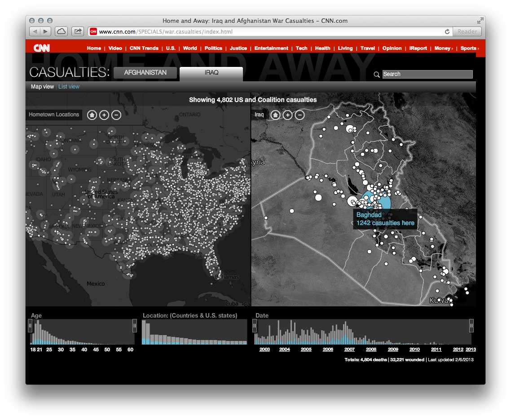This screenshot has width=511, height=420.
Task: Switch to the Afghanistan tab
Action: tap(145, 72)
